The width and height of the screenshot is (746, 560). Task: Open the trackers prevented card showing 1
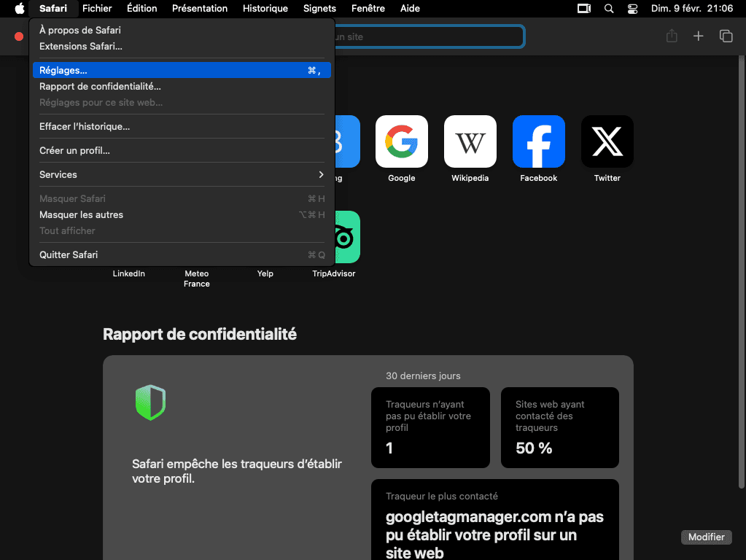point(430,427)
